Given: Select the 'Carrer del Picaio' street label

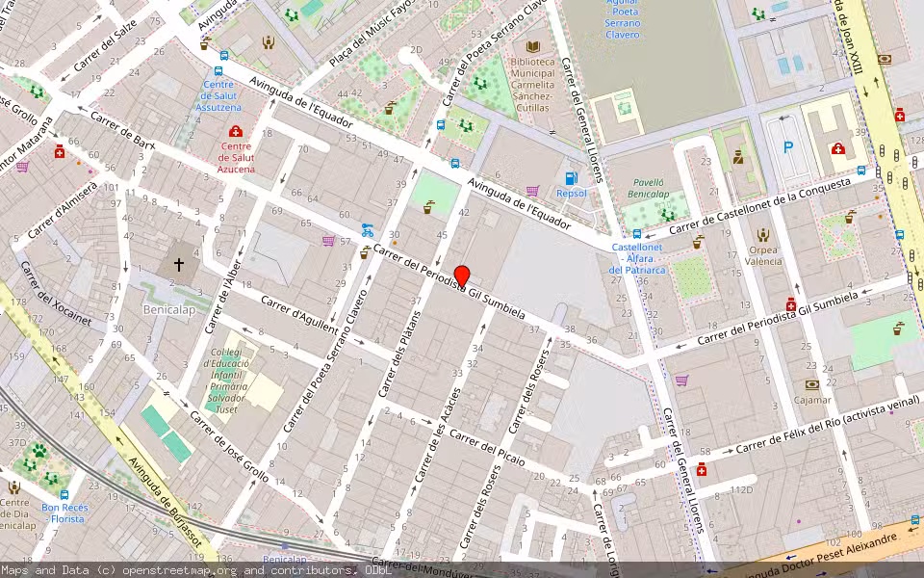Looking at the screenshot, I should 487,448.
